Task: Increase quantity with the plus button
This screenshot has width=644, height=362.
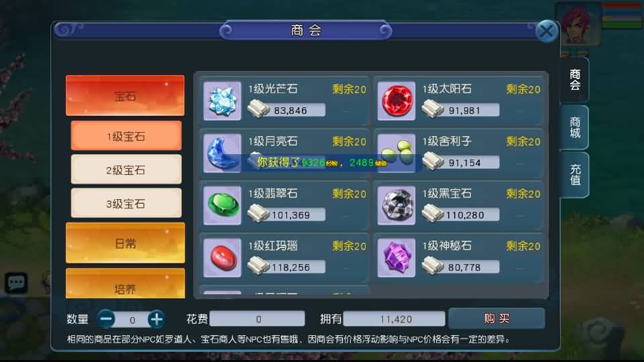Action: click(156, 319)
